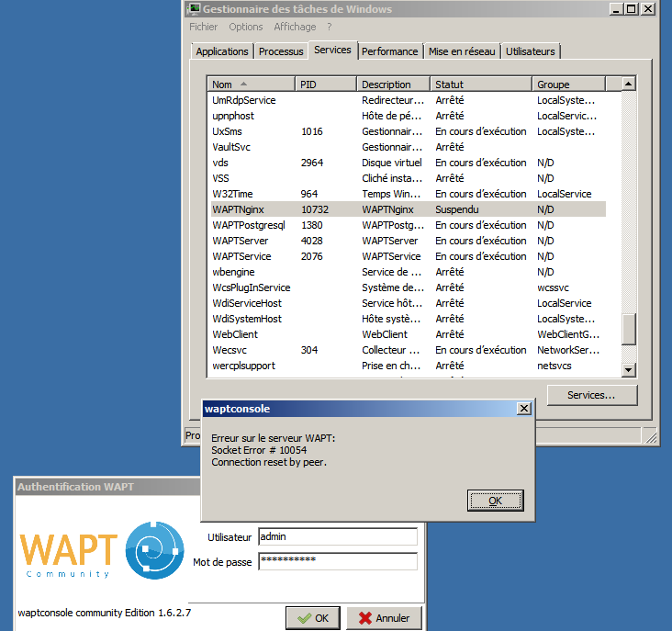Select the upnphost service row

click(408, 116)
